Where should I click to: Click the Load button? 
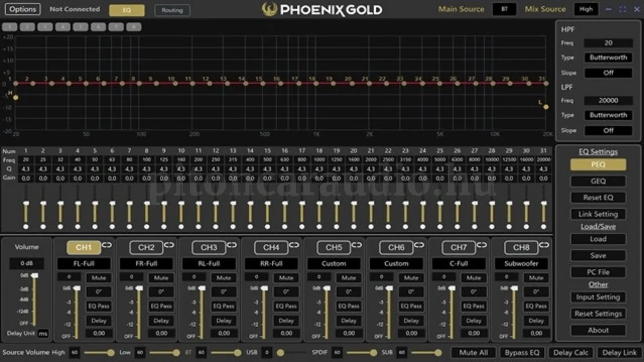[x=598, y=239]
